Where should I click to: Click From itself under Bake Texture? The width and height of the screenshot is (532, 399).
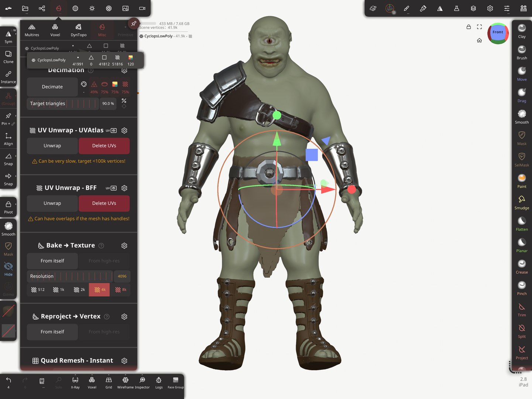point(52,261)
